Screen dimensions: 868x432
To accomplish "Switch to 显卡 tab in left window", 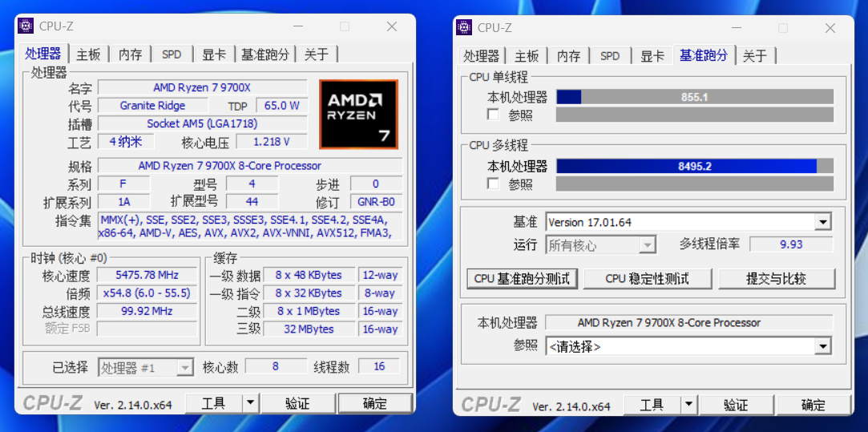I will (x=214, y=55).
